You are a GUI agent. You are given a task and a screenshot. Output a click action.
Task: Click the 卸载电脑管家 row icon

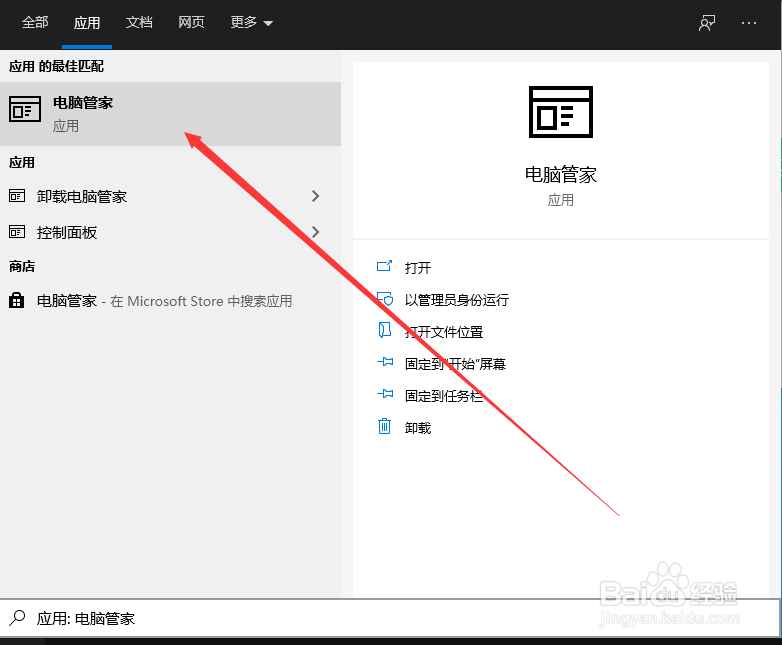[x=17, y=196]
